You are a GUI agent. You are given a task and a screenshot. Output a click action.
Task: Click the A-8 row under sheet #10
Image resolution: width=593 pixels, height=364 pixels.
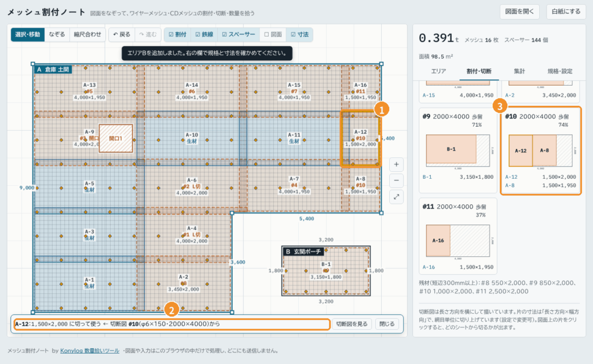540,185
